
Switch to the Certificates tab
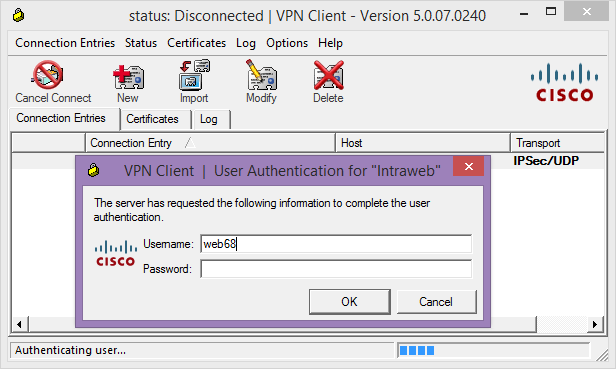point(156,119)
